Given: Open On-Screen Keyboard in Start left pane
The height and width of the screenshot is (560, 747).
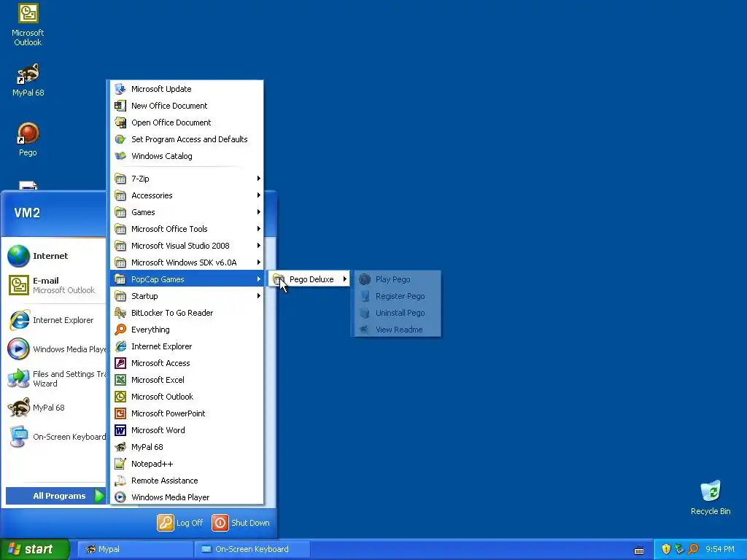Looking at the screenshot, I should (x=54, y=437).
